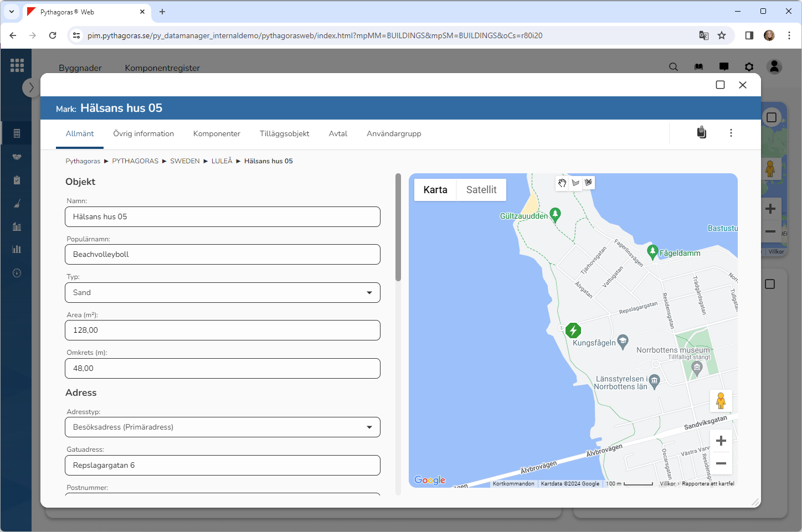
Task: Click the Populärnamn field with Beachvolleyboll
Action: coord(223,255)
